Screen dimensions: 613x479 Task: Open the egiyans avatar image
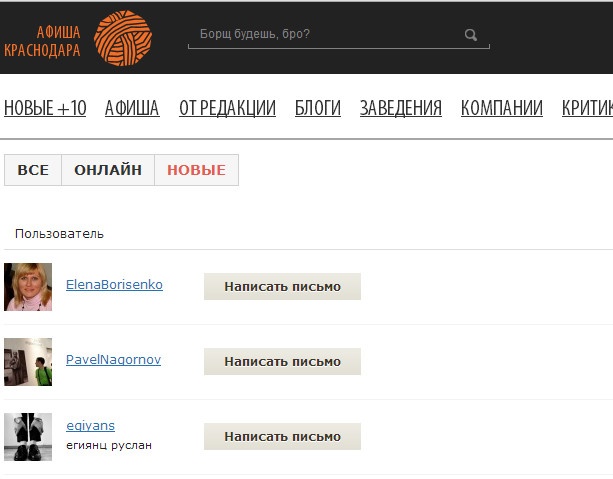[x=28, y=437]
